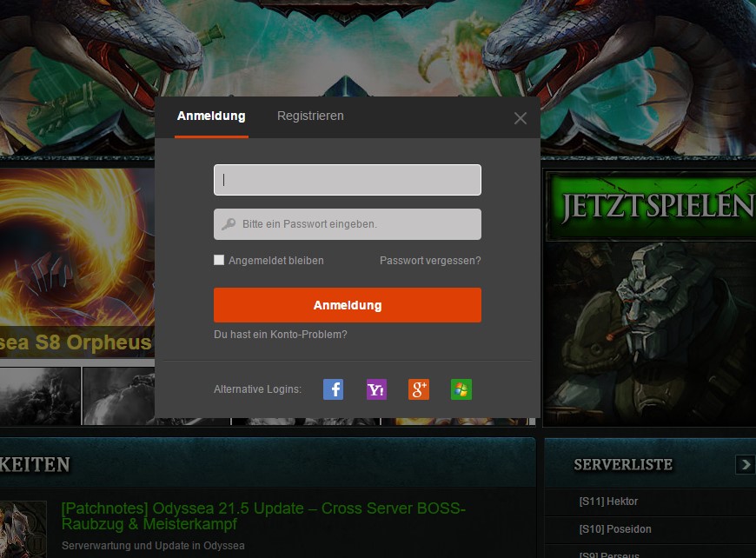This screenshot has width=756, height=558.
Task: Choose server [S10] Poseidon from list
Action: 614,529
